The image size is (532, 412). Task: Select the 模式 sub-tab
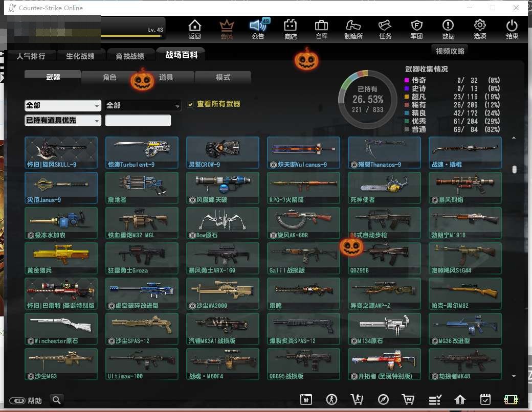tap(223, 77)
